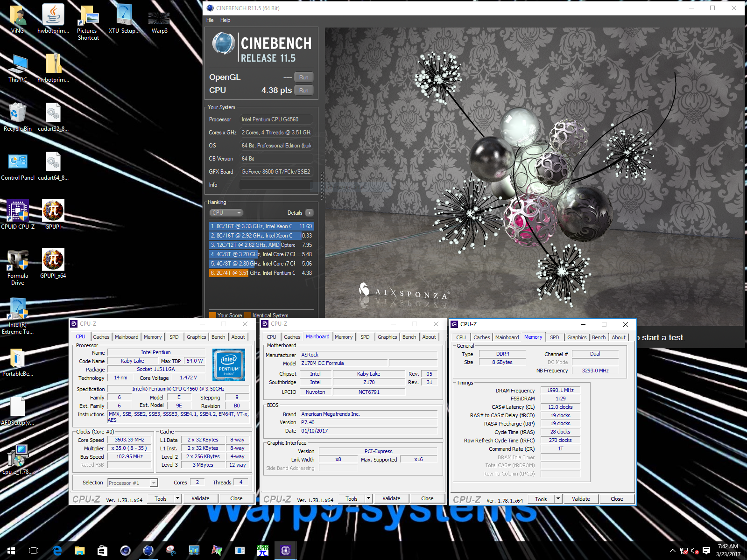Image resolution: width=747 pixels, height=560 pixels.
Task: Open Microsoft Edge from taskbar
Action: pos(57,551)
